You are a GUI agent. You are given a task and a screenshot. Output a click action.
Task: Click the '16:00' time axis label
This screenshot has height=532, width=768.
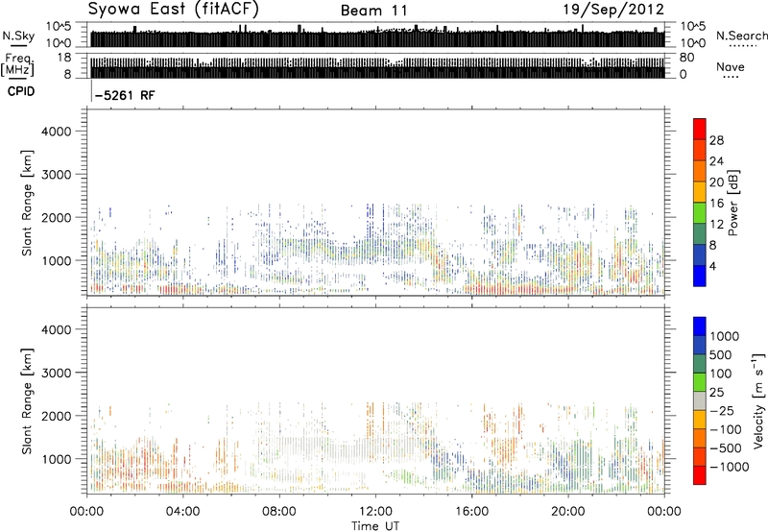click(471, 512)
